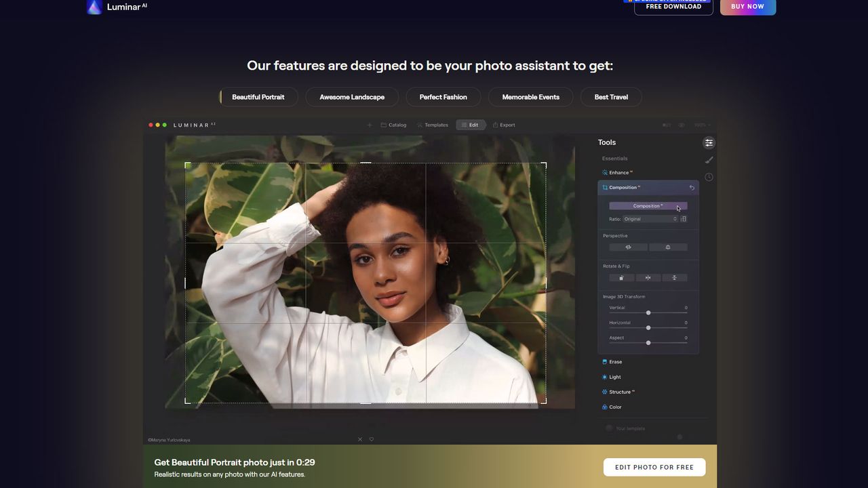Apply vertical perspective correction
The image size is (868, 488).
pyautogui.click(x=668, y=247)
